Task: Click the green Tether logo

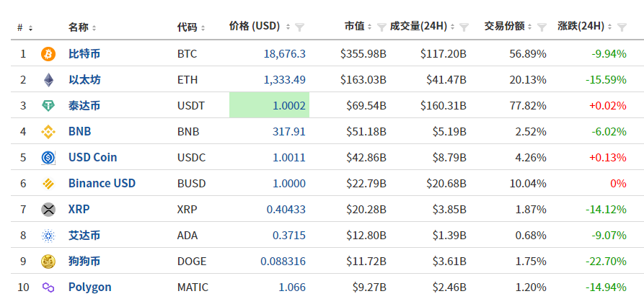Action: coord(48,106)
